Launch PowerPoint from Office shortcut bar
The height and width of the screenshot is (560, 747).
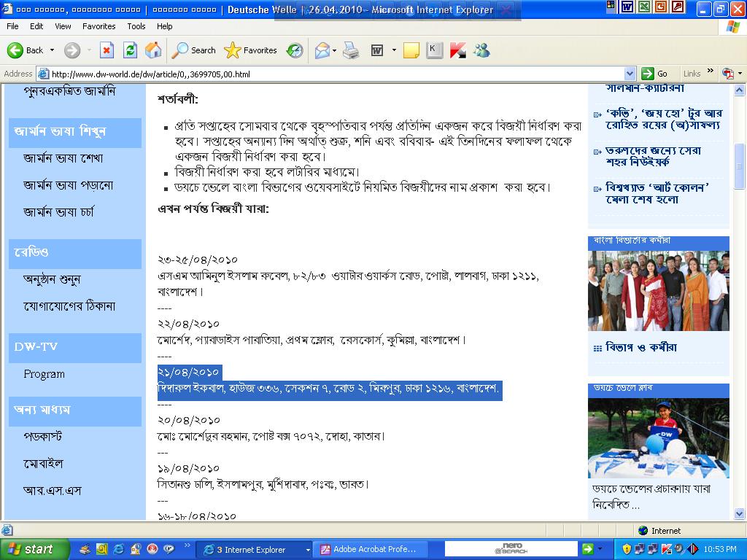[x=661, y=7]
